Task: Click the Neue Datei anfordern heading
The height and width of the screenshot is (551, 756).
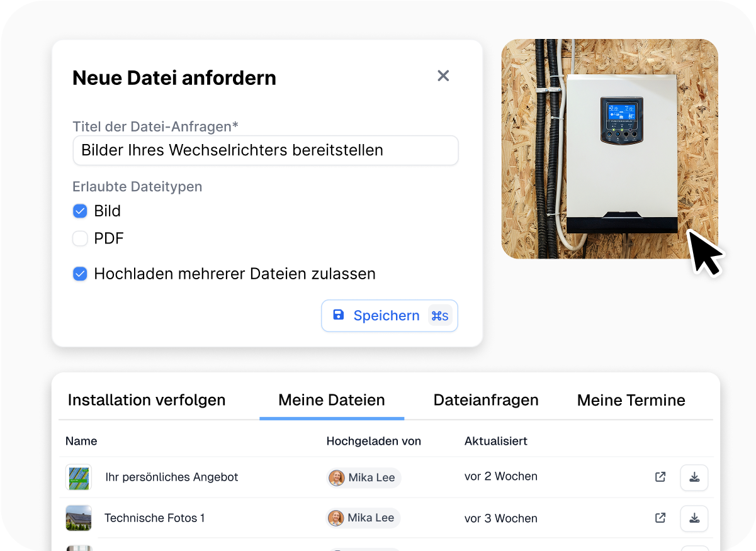Action: click(174, 78)
